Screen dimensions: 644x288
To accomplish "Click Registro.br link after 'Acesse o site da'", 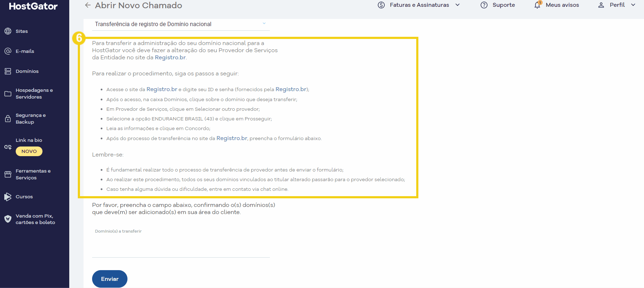I will pyautogui.click(x=162, y=89).
